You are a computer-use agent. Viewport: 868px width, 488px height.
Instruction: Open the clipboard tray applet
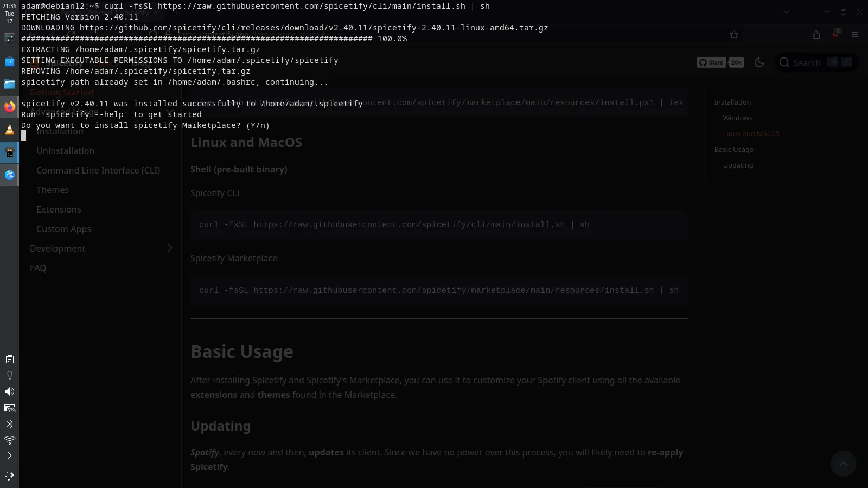click(9, 359)
